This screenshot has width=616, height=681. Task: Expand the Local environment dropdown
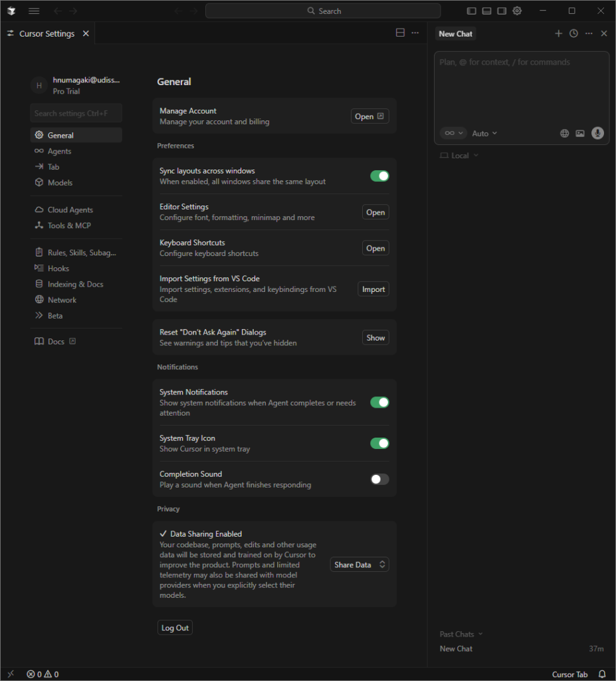tap(459, 156)
